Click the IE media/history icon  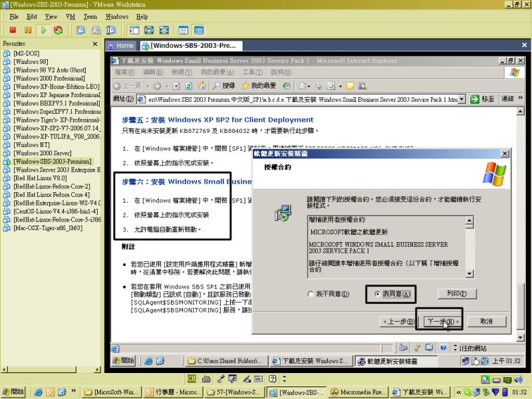tap(287, 86)
